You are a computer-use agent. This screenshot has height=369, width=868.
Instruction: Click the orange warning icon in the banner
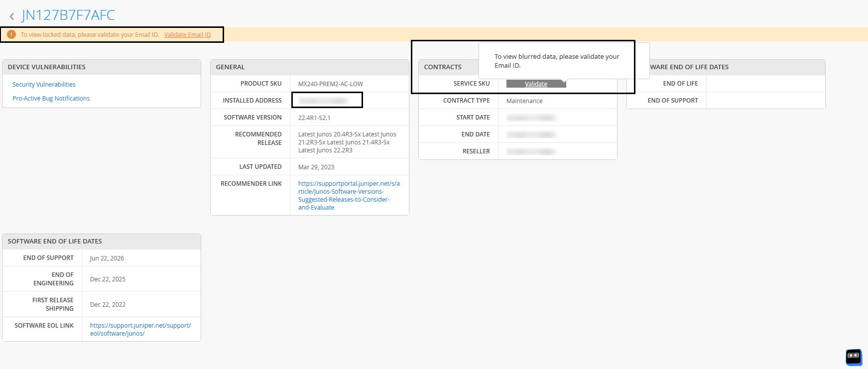[x=11, y=34]
